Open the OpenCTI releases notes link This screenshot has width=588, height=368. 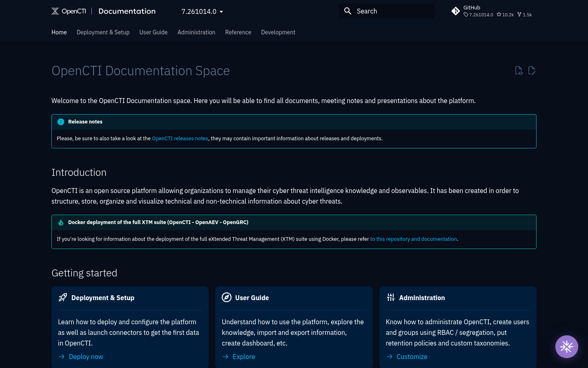[180, 139]
